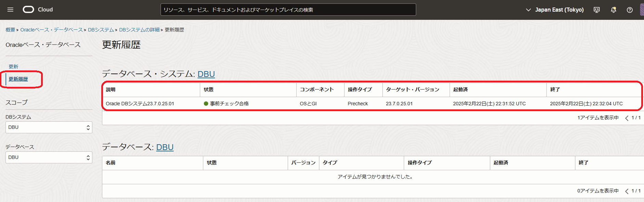The height and width of the screenshot is (202, 644).
Task: Navigate to 概要 breadcrumb
Action: click(x=10, y=30)
